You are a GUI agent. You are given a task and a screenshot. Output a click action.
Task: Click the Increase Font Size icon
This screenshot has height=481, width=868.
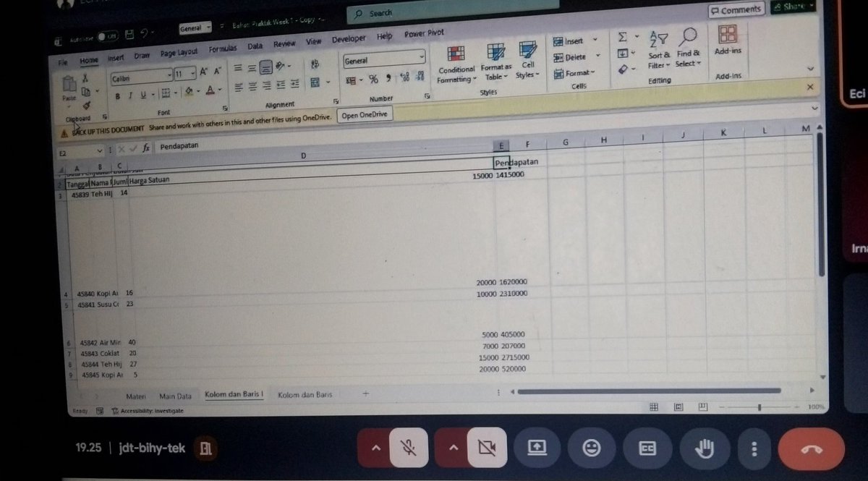203,72
